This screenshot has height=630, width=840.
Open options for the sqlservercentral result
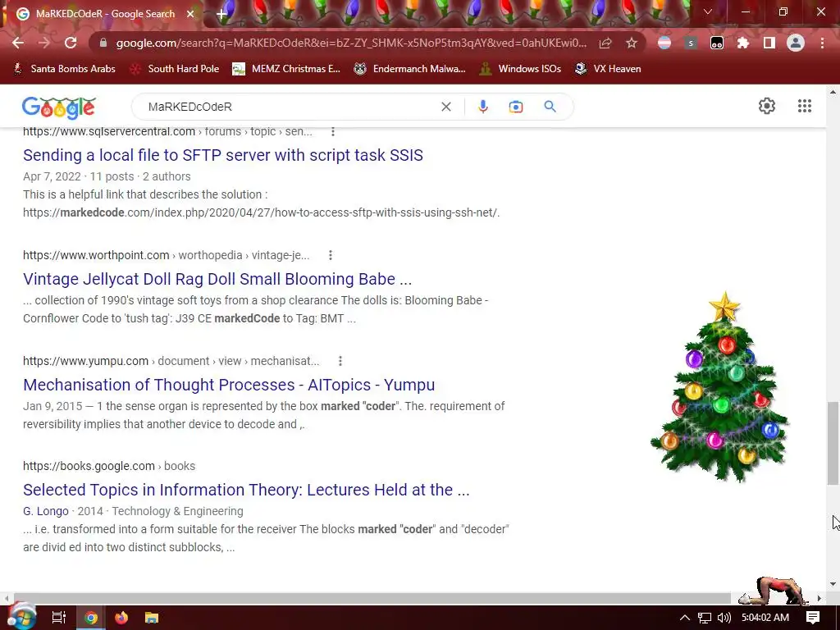click(333, 132)
